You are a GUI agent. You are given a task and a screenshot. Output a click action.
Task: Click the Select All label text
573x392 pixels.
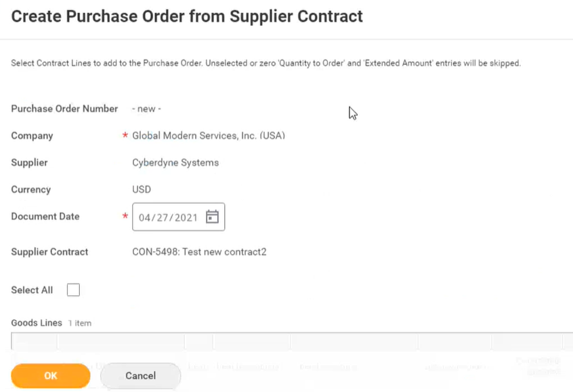pos(32,290)
